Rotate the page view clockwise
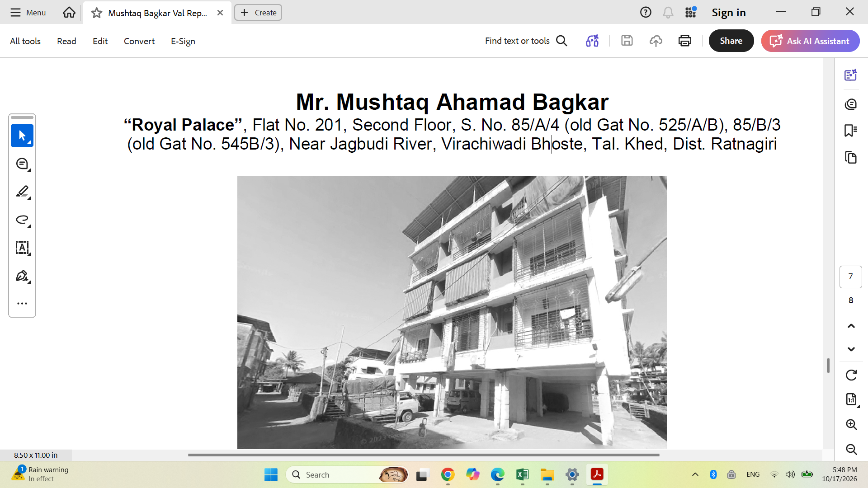This screenshot has height=488, width=868. click(x=851, y=375)
